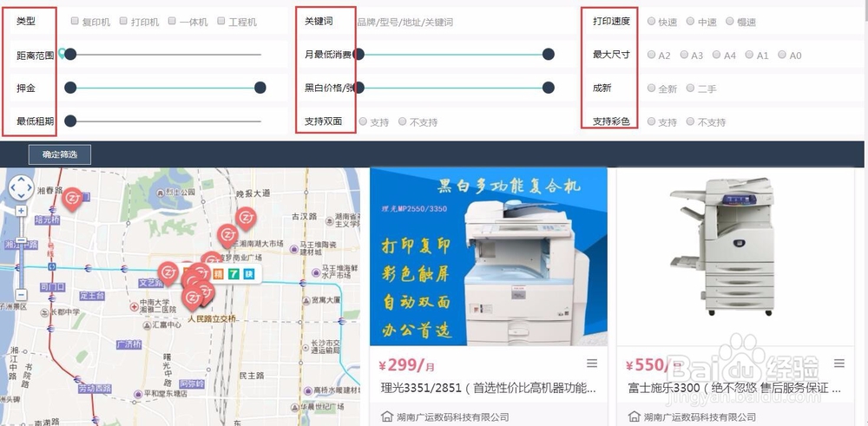The image size is (868, 426).
Task: Click the house icon on 富士施乐3300 card
Action: point(635,416)
